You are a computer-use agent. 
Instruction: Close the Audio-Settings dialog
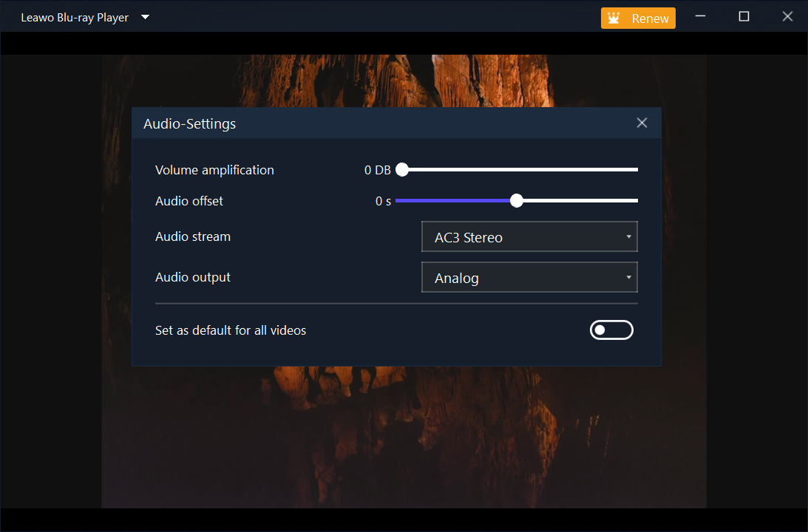point(642,123)
